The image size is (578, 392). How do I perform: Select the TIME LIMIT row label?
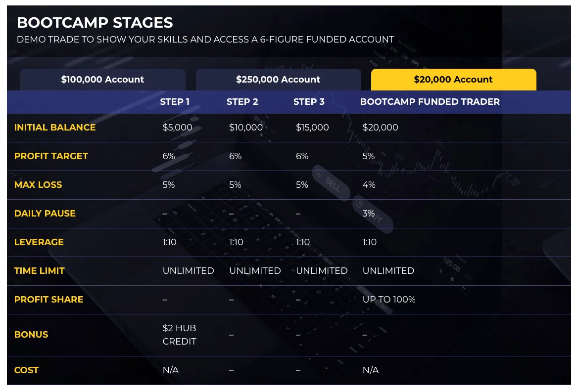[40, 271]
